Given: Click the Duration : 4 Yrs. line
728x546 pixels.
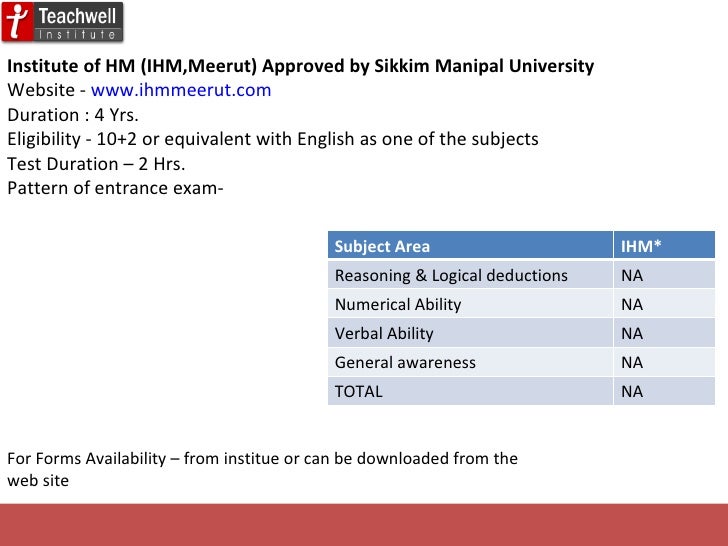Looking at the screenshot, I should [73, 115].
